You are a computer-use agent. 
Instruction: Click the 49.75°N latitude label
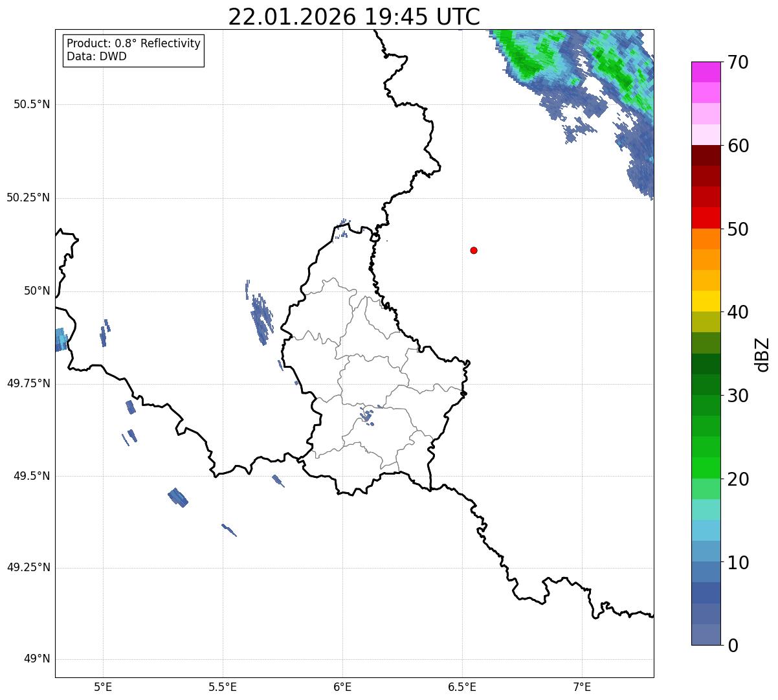coord(28,383)
